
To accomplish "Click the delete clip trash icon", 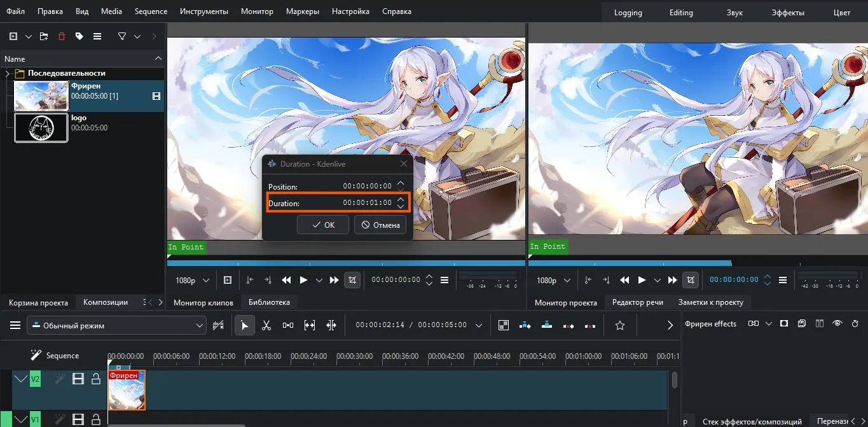I will (x=62, y=36).
